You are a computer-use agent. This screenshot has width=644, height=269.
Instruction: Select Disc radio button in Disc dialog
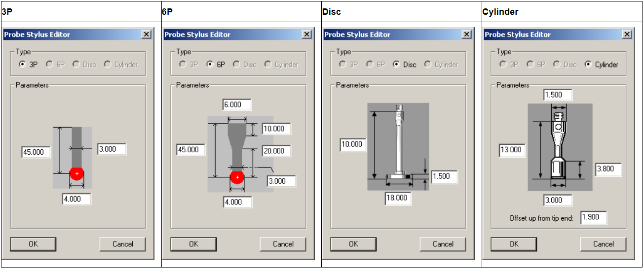pos(396,65)
